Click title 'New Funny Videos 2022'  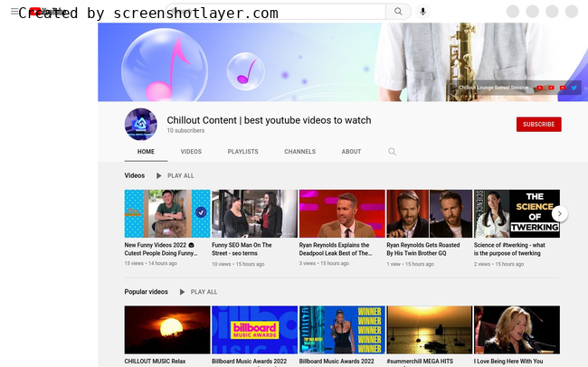pos(161,249)
